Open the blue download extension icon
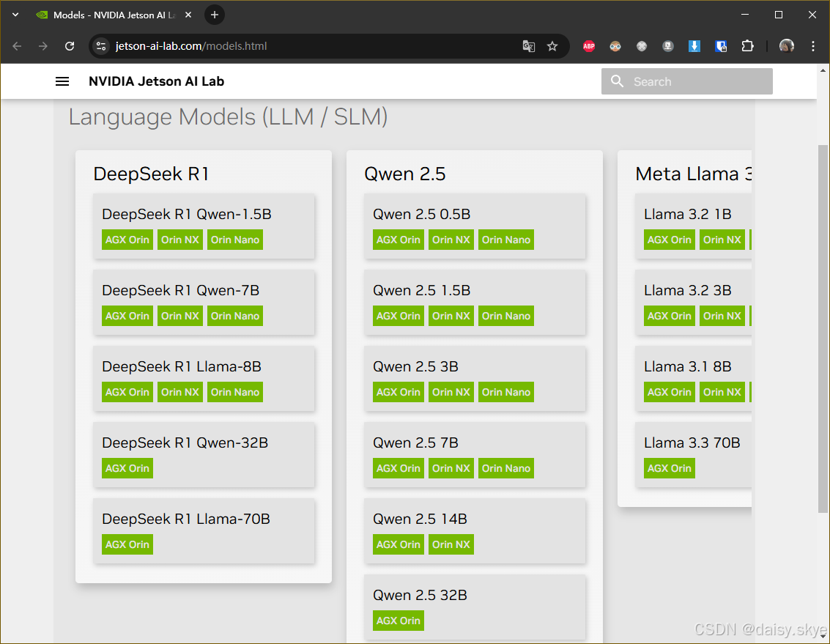Image resolution: width=830 pixels, height=644 pixels. point(694,46)
